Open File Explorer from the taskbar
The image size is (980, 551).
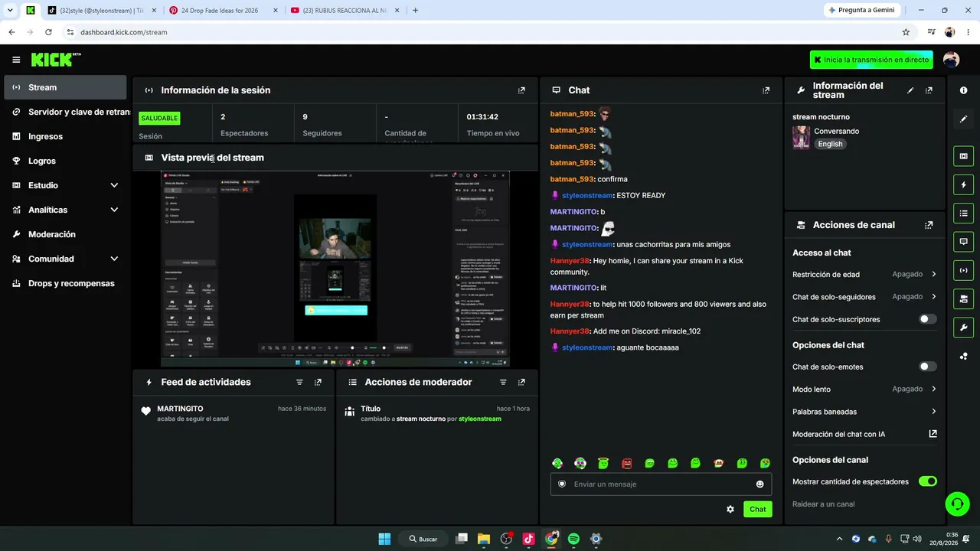[483, 539]
